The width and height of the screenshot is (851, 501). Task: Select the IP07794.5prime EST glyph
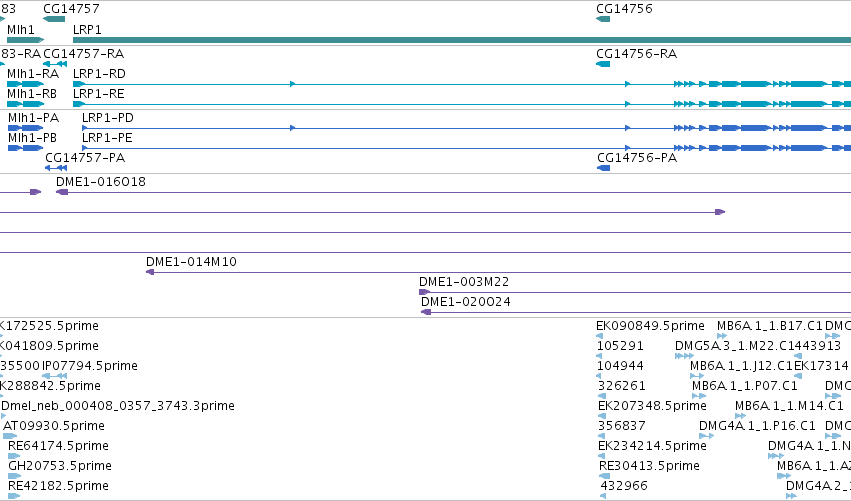pyautogui.click(x=54, y=376)
